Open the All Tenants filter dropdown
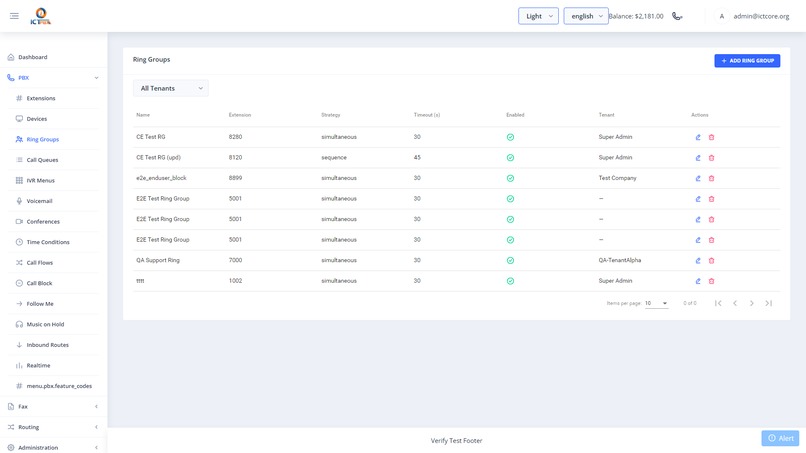The height and width of the screenshot is (453, 806). click(171, 88)
